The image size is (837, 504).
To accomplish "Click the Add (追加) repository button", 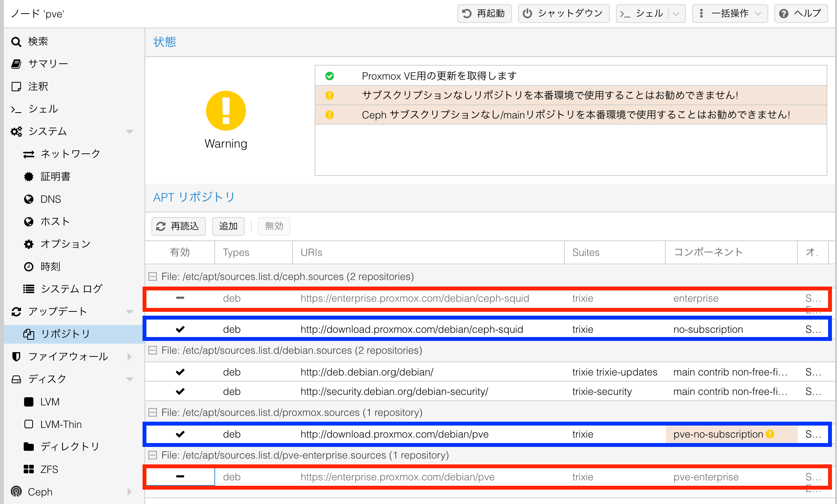I will click(228, 226).
